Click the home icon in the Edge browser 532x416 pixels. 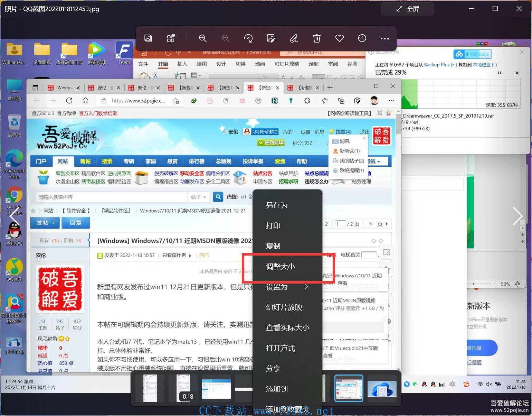click(x=85, y=101)
